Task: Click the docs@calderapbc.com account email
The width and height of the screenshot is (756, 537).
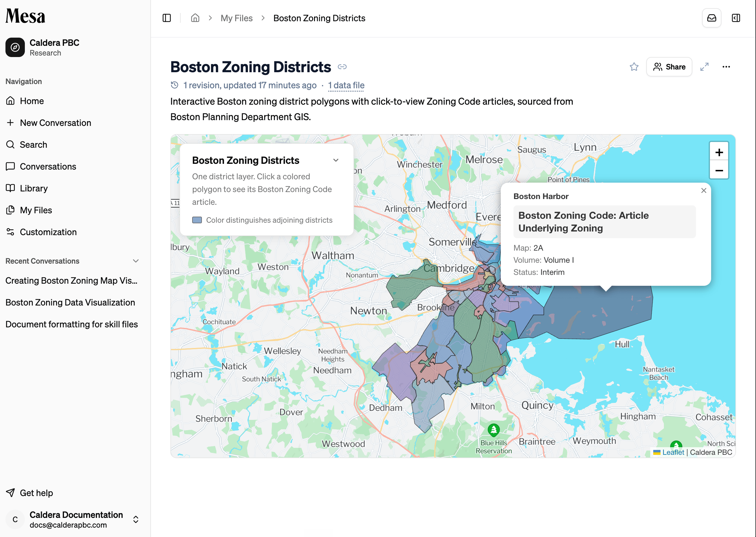Action: pyautogui.click(x=68, y=525)
